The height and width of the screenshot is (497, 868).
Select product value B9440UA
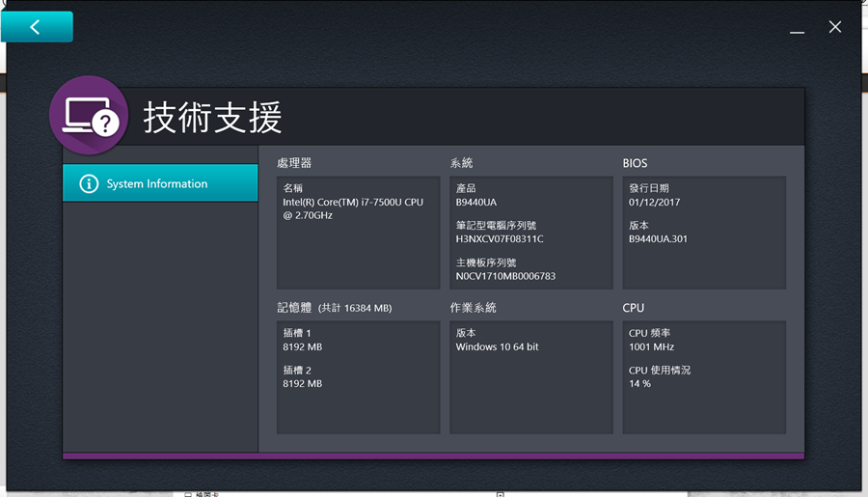click(x=476, y=203)
